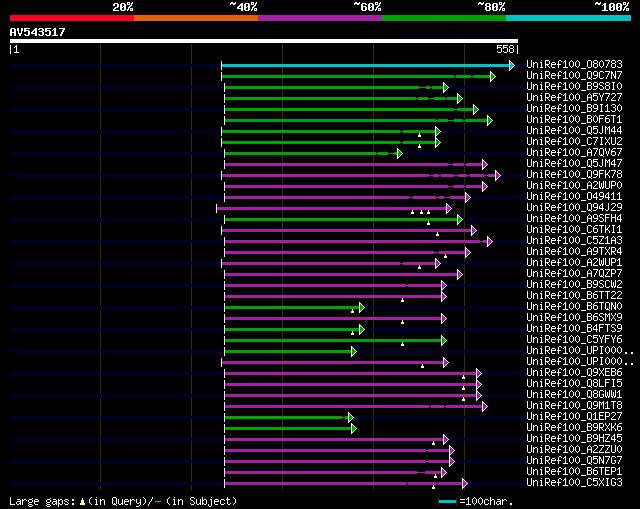
Task: Open hit UniRef100_O49411
Action: [x=574, y=197]
